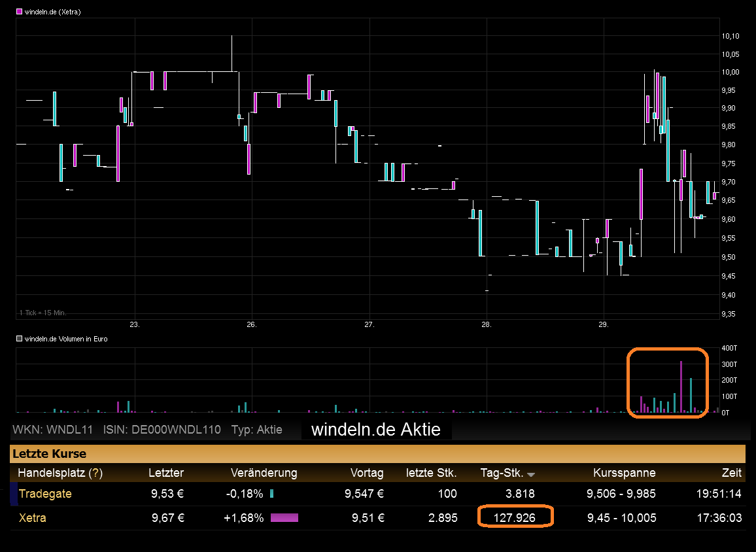Sort the table by the Letzter column
This screenshot has width=756, height=552.
[166, 473]
